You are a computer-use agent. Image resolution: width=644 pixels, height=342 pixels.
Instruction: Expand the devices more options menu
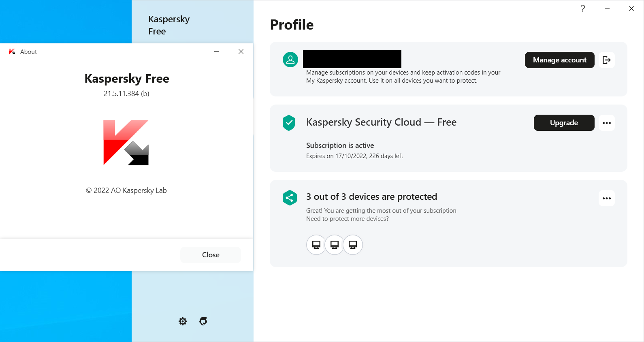click(606, 198)
